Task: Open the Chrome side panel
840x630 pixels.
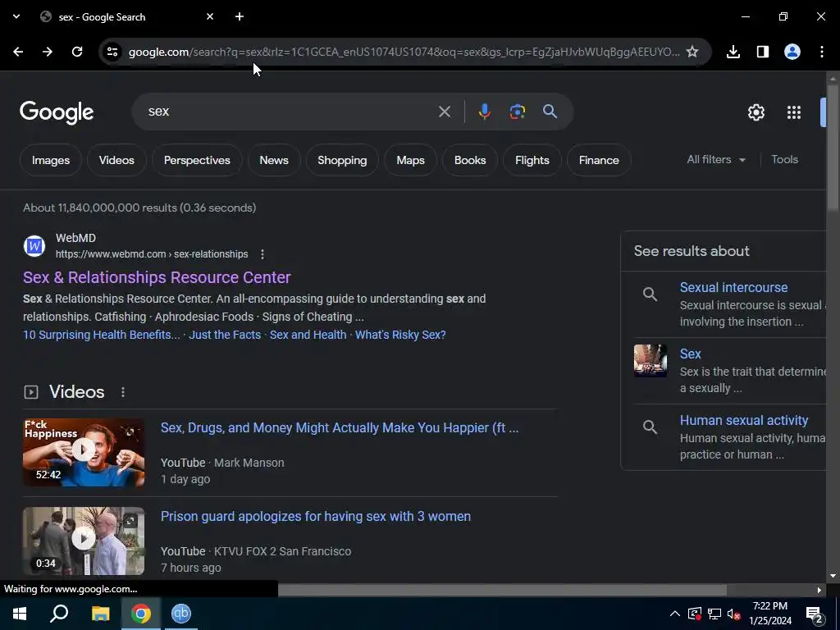Action: [763, 52]
